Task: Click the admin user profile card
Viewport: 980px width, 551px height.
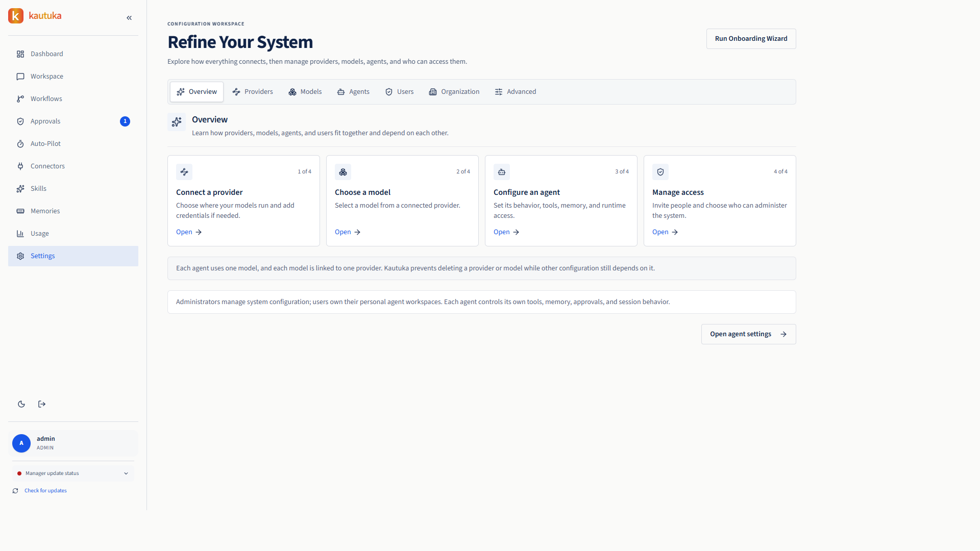Action: click(x=73, y=443)
